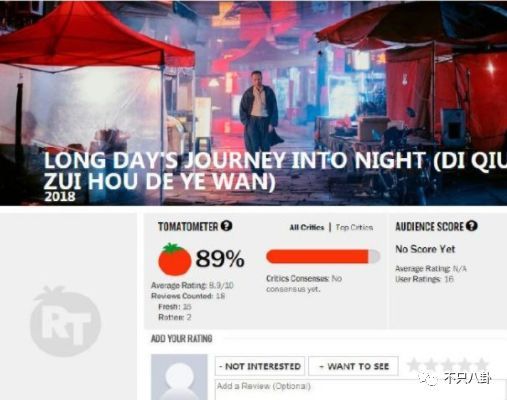The width and height of the screenshot is (507, 400).
Task: Click the grey RT placeholder poster logo
Action: pos(65,321)
